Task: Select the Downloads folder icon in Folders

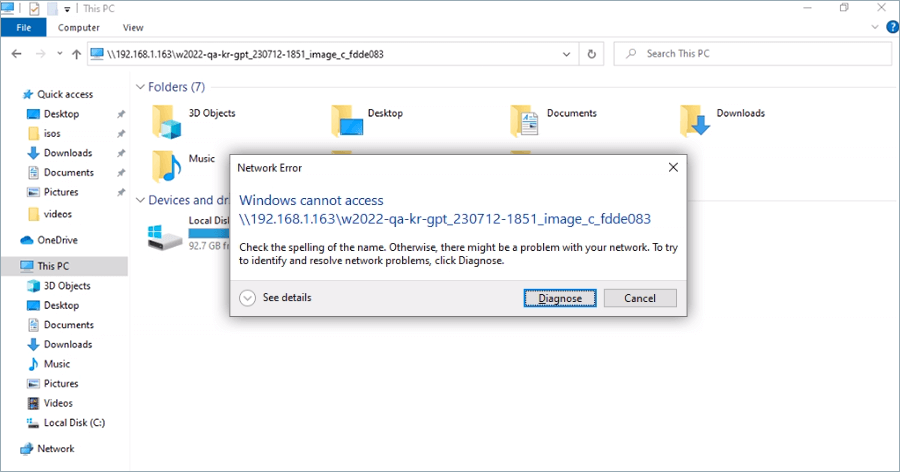Action: pyautogui.click(x=695, y=121)
